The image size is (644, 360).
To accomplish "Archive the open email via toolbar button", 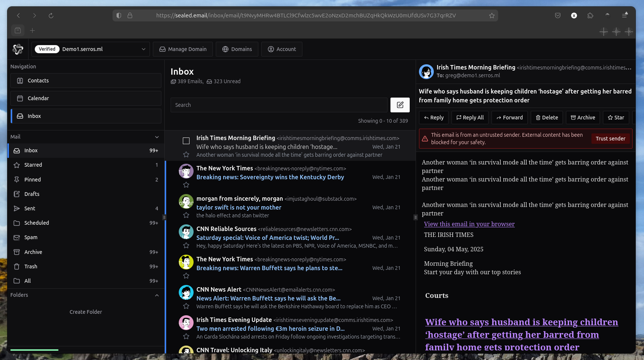I will (x=583, y=118).
